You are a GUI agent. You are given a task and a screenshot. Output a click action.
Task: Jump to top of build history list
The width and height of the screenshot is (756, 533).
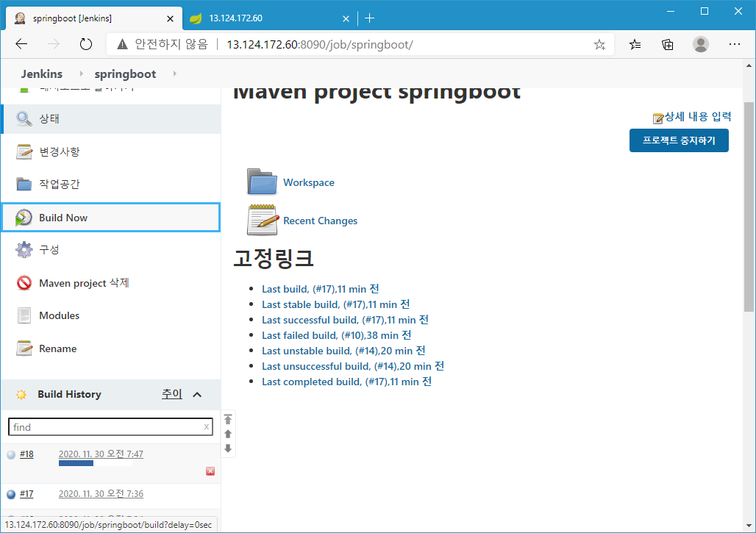coord(228,419)
